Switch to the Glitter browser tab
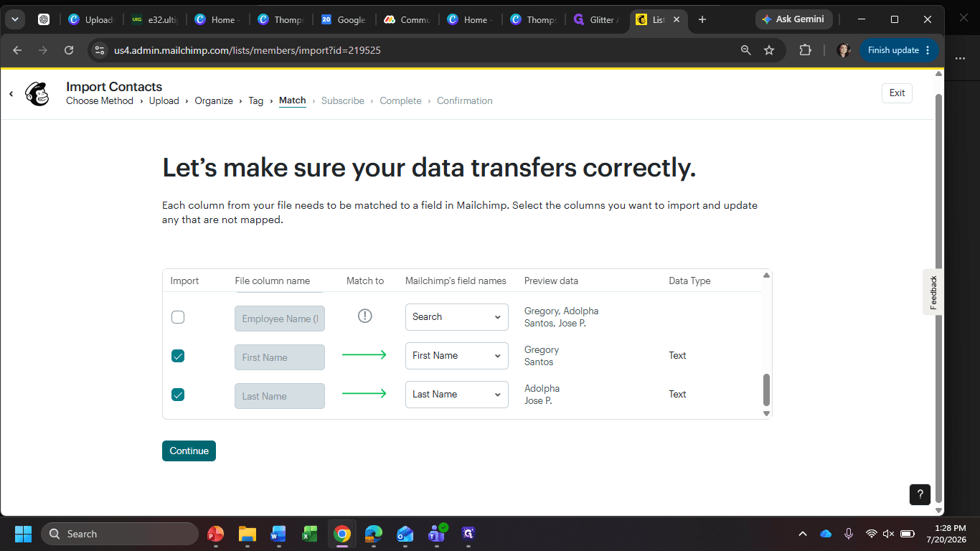This screenshot has height=551, width=980. pos(595,20)
